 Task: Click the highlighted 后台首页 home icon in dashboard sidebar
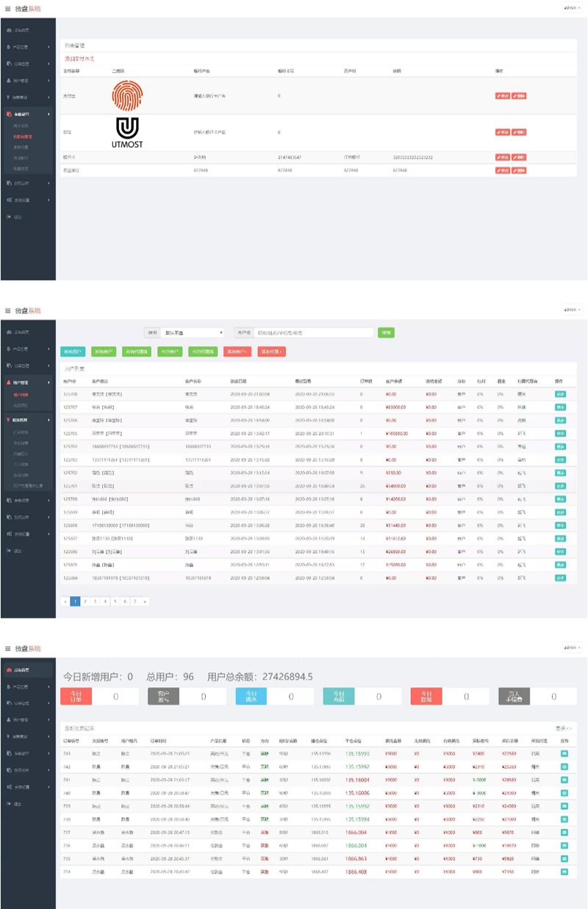(8, 670)
